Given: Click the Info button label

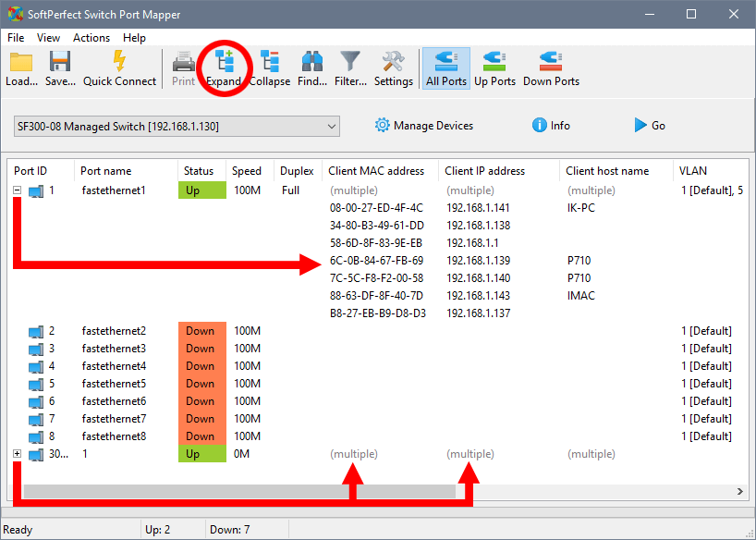Looking at the screenshot, I should tap(560, 126).
